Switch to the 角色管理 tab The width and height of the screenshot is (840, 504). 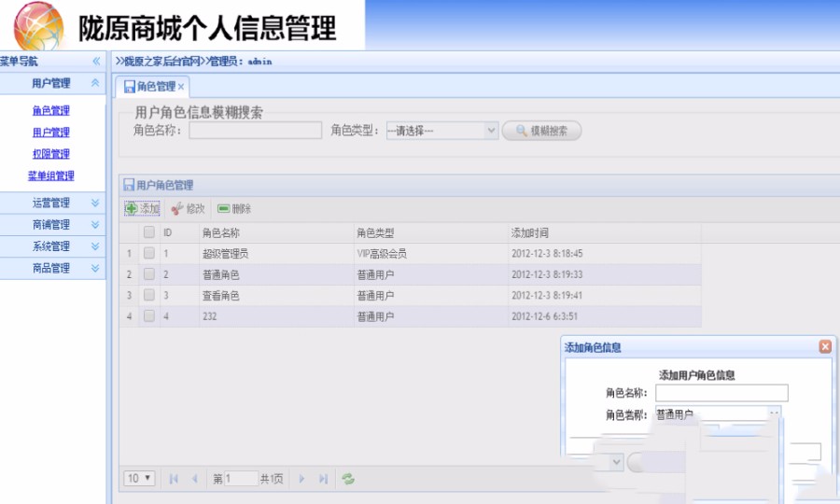pyautogui.click(x=151, y=87)
